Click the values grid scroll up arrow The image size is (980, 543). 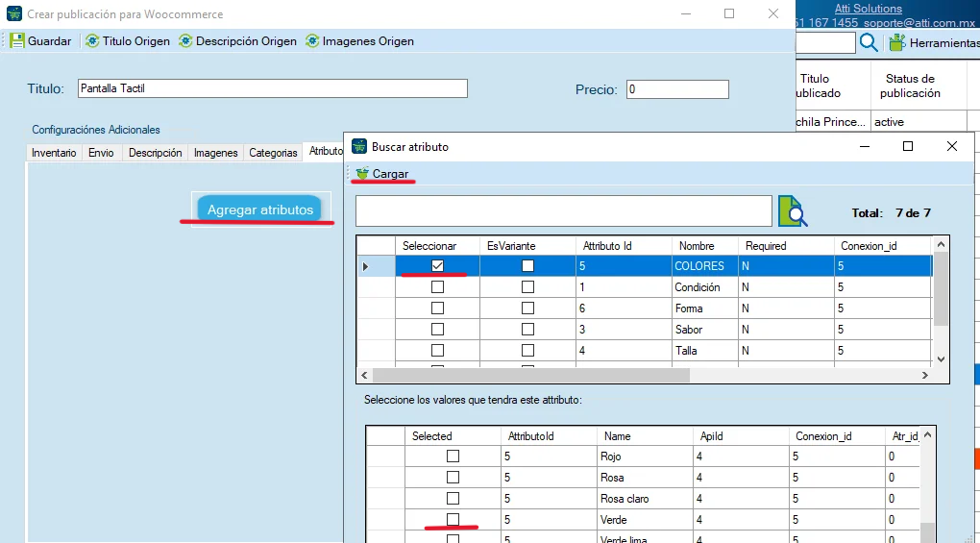pos(927,434)
